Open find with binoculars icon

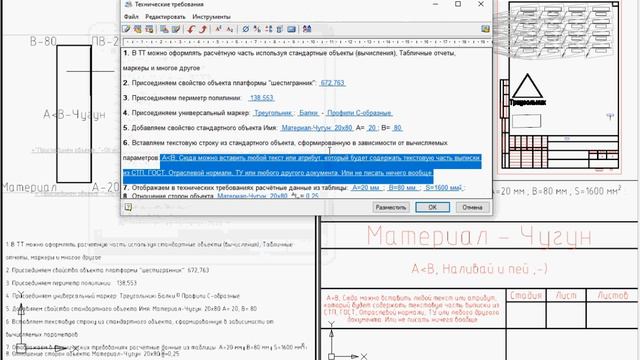click(x=307, y=29)
